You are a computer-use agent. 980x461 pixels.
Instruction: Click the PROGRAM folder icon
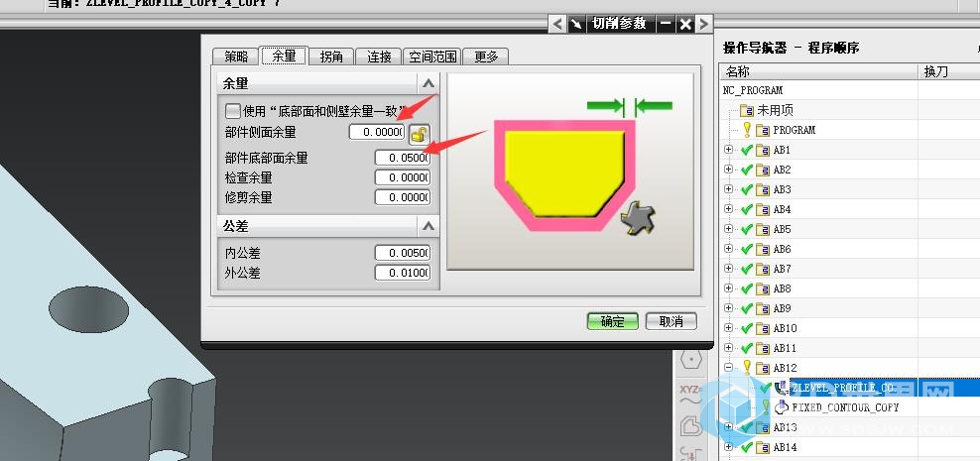point(763,130)
